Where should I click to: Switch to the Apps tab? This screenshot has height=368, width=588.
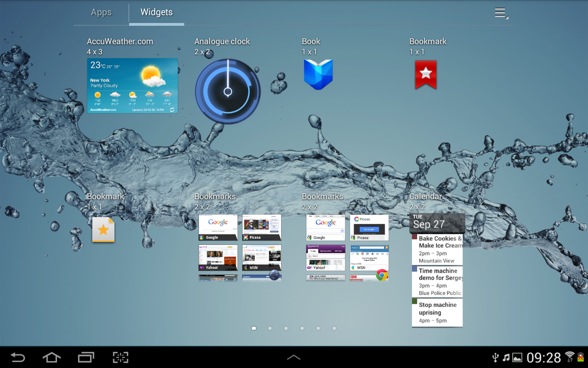pyautogui.click(x=101, y=12)
